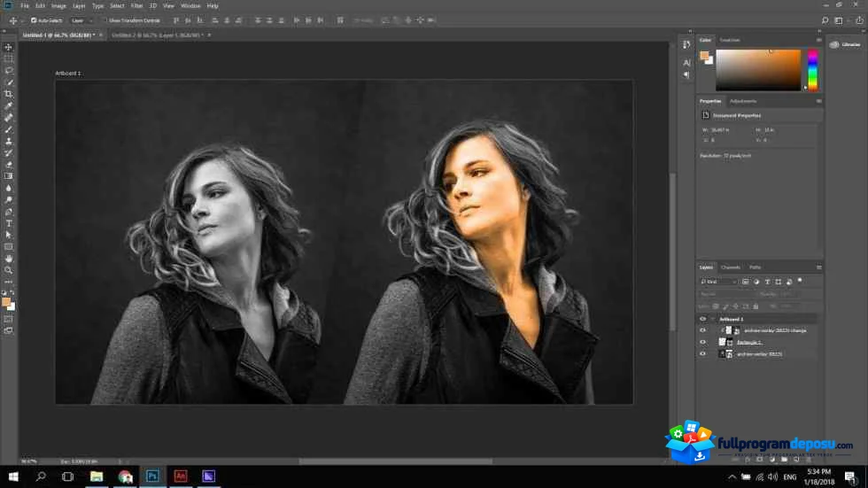
Task: Select the Zoom tool in the toolbox
Action: point(8,270)
